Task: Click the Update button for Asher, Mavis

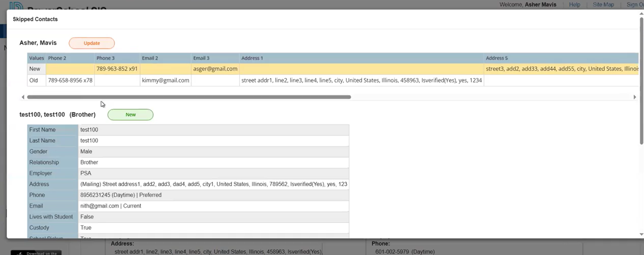Action: (92, 43)
